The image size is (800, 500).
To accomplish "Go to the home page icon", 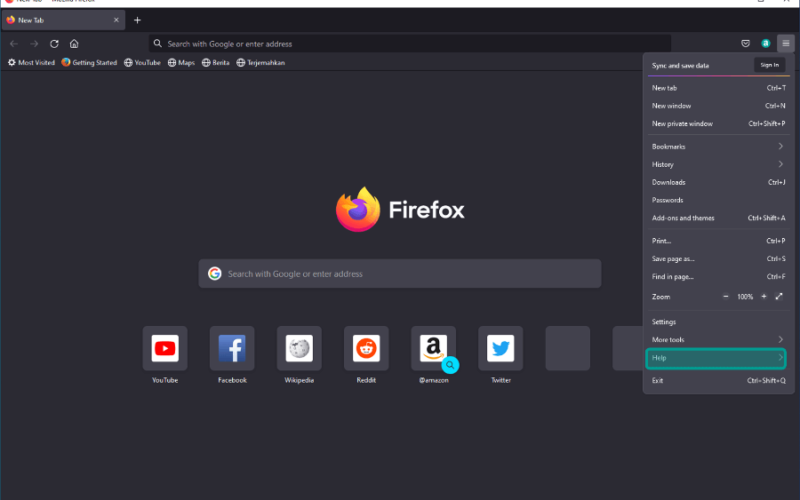I will click(74, 44).
